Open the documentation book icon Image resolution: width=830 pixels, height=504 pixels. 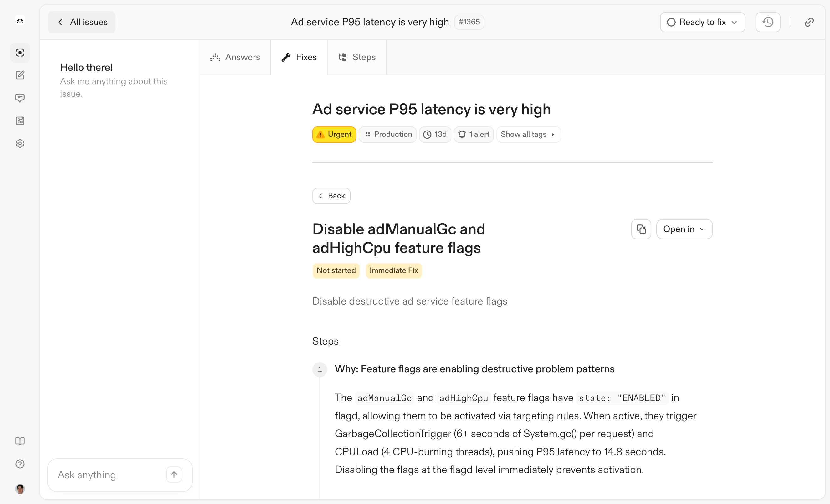(x=20, y=441)
